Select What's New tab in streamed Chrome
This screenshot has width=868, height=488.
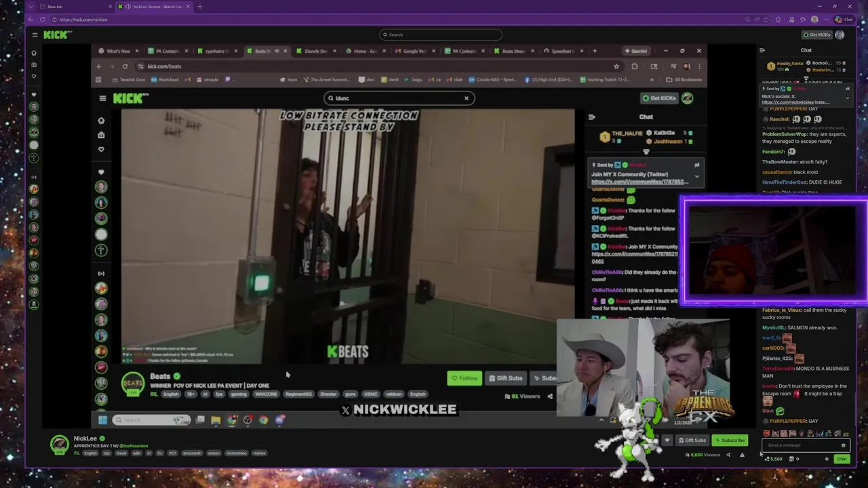click(x=118, y=51)
